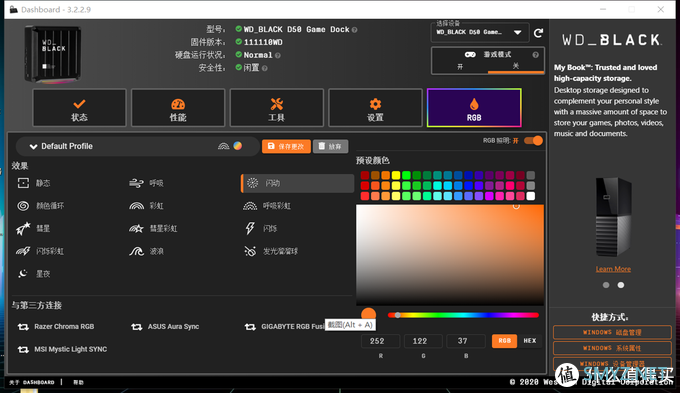Image resolution: width=680 pixels, height=393 pixels.
Task: Pick the bright yellow swatch in top preset row
Action: pos(396,175)
